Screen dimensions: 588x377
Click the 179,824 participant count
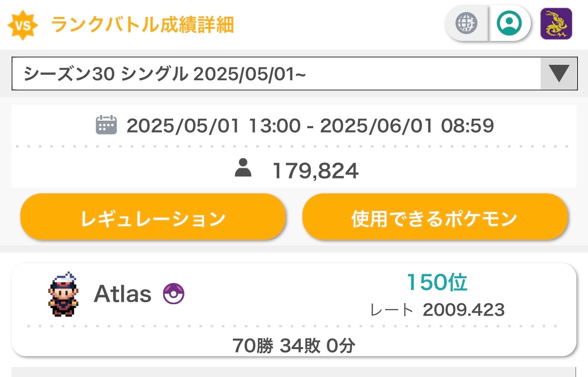[315, 172]
